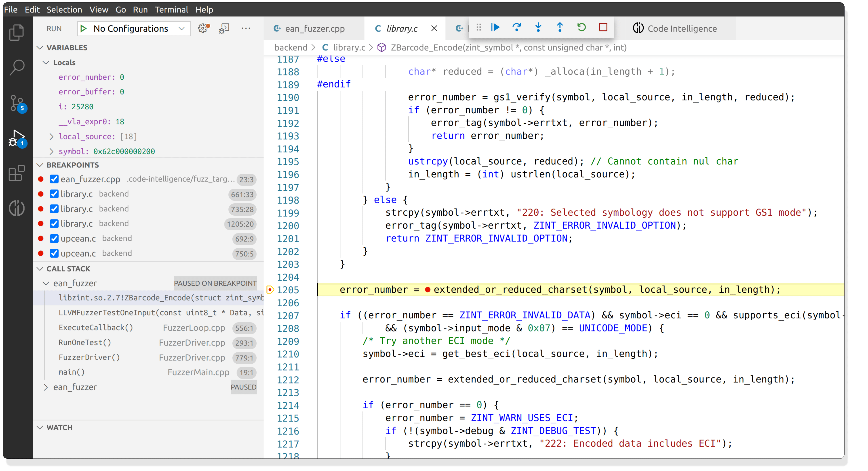
Task: Uncheck the ean_fuzzer.cpp breakpoint checkbox
Action: click(x=54, y=179)
